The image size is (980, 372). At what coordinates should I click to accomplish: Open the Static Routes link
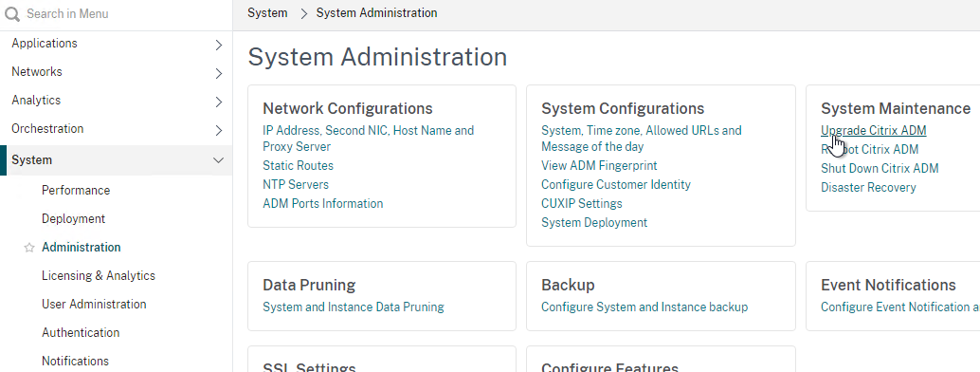click(x=299, y=165)
